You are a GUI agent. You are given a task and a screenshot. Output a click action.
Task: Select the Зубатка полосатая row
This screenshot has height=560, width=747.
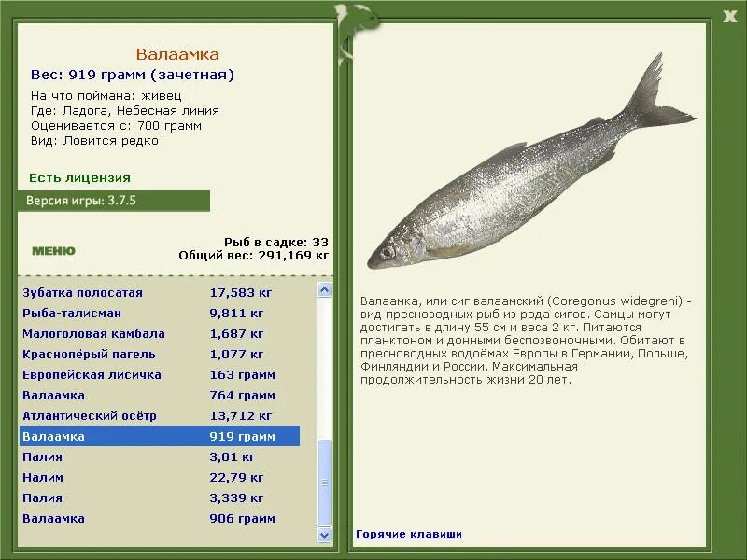coord(160,293)
